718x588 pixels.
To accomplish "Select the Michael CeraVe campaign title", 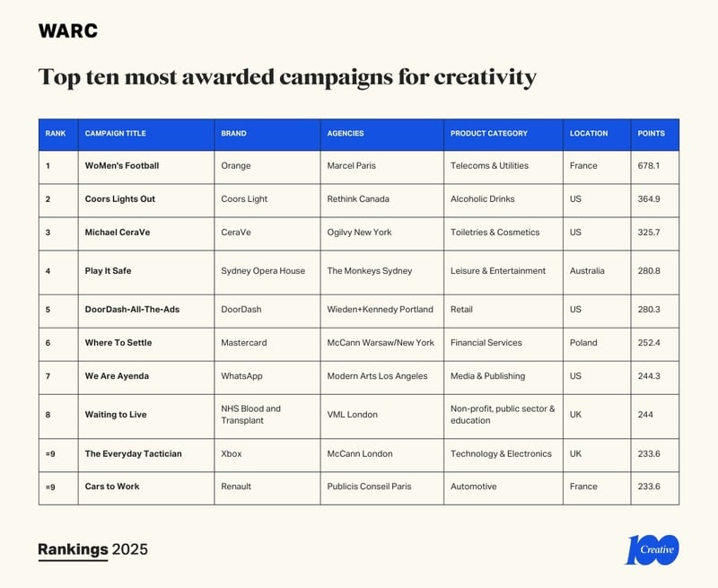I will [118, 233].
